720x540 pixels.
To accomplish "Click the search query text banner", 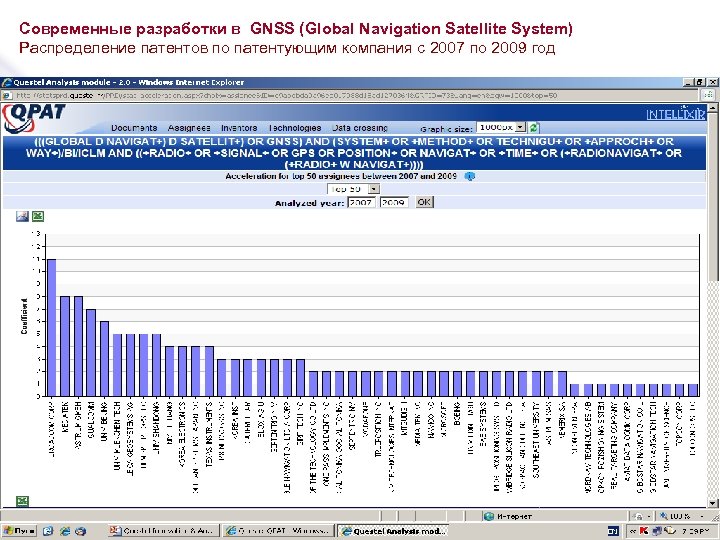I will click(354, 153).
